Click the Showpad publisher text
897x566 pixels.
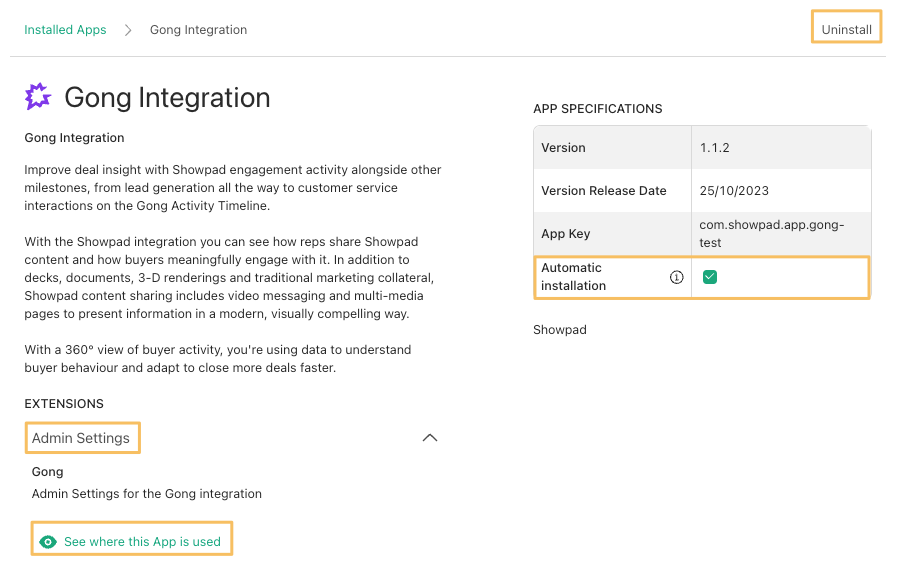[559, 330]
